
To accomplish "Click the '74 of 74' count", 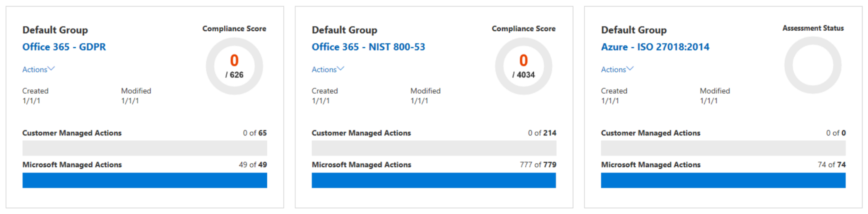I will 832,165.
